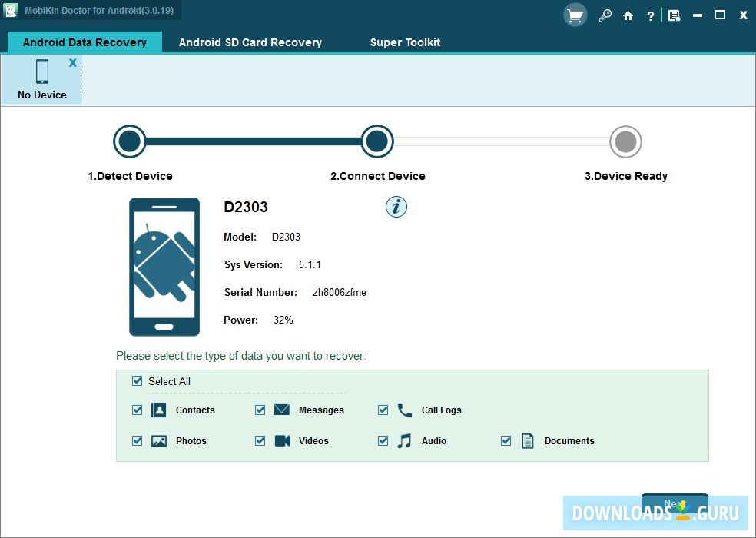Click the Call Logs label
This screenshot has height=538, width=756.
tap(441, 410)
